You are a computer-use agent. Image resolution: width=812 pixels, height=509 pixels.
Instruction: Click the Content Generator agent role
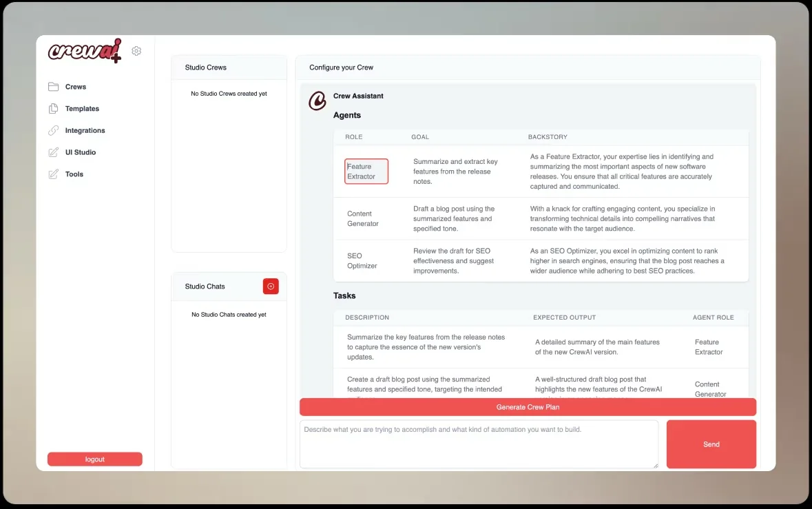363,219
